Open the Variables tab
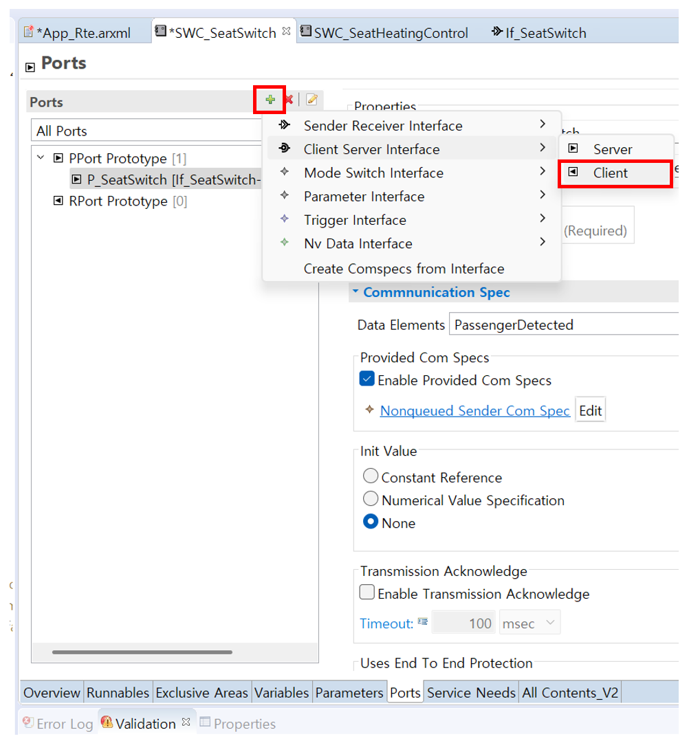Viewport: 700px width, 743px height. [281, 693]
